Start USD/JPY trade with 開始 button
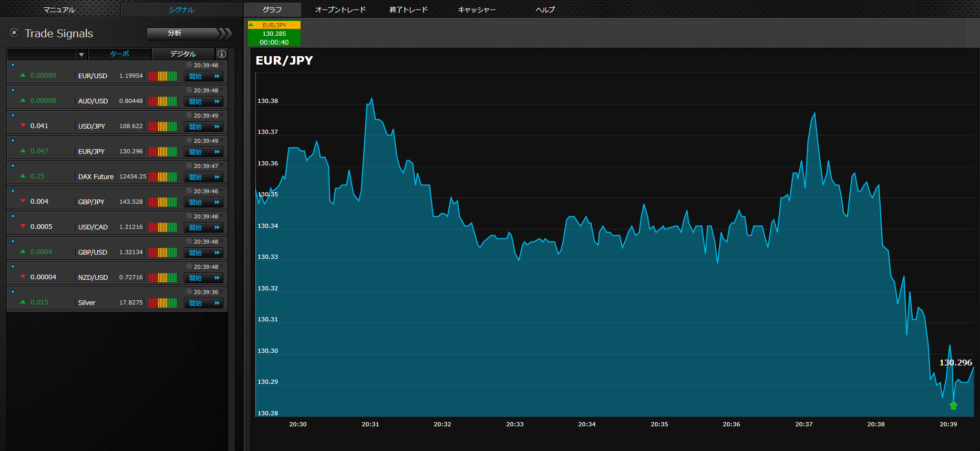This screenshot has width=980, height=451. point(203,127)
